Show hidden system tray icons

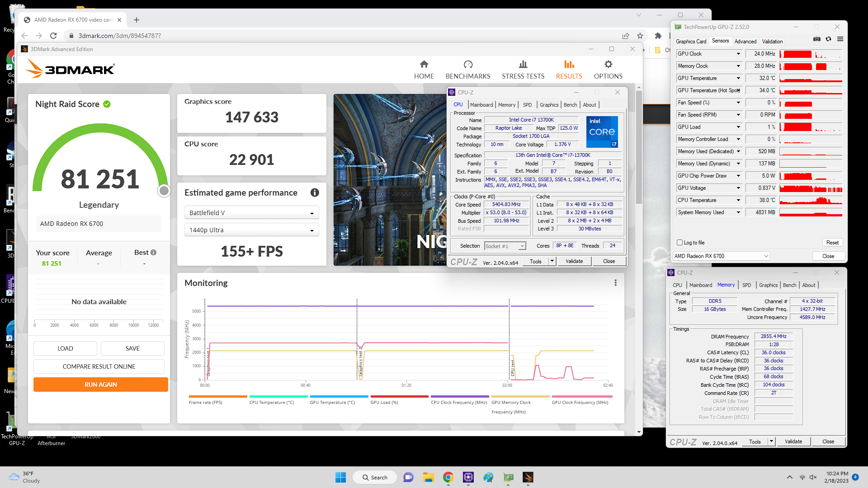[789, 477]
